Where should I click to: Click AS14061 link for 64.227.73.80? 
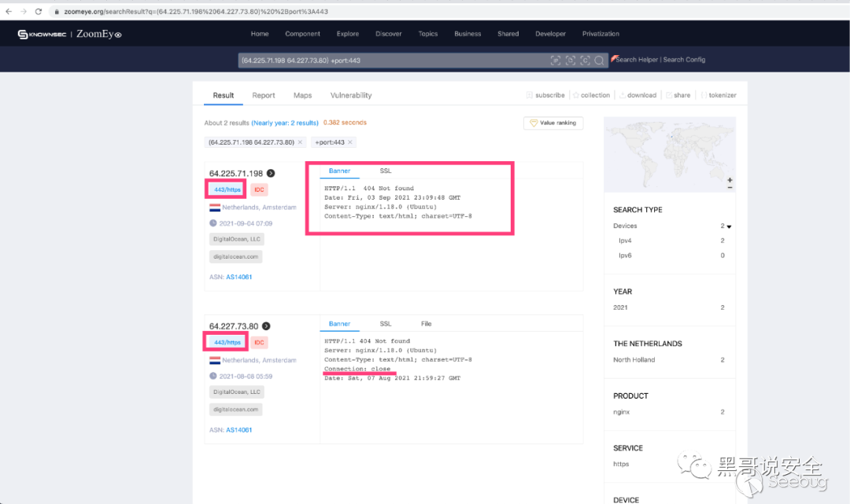click(x=239, y=430)
